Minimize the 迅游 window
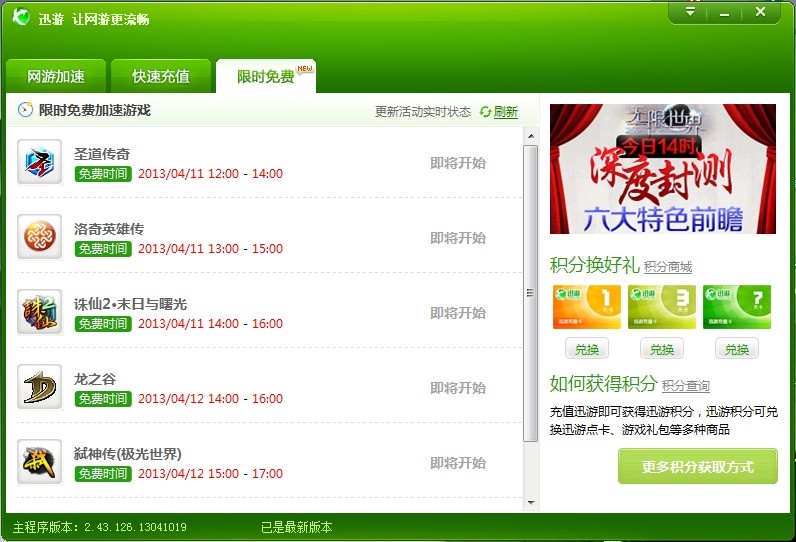This screenshot has height=542, width=796. pos(724,12)
